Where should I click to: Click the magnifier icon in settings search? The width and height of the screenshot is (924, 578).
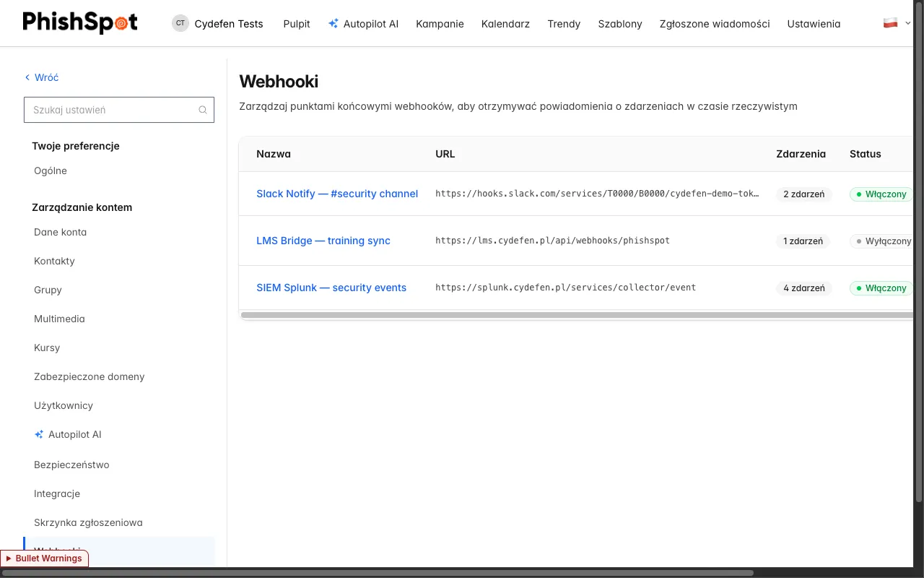click(x=203, y=110)
